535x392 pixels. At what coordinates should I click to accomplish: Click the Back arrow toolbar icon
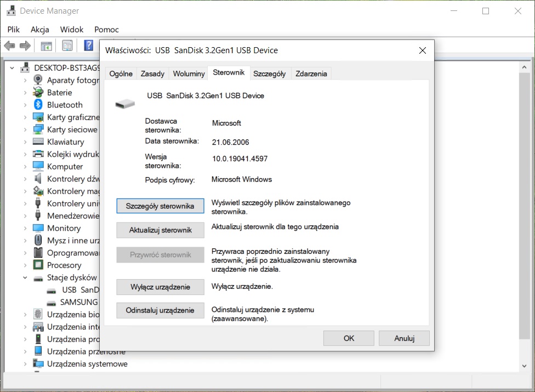9,46
